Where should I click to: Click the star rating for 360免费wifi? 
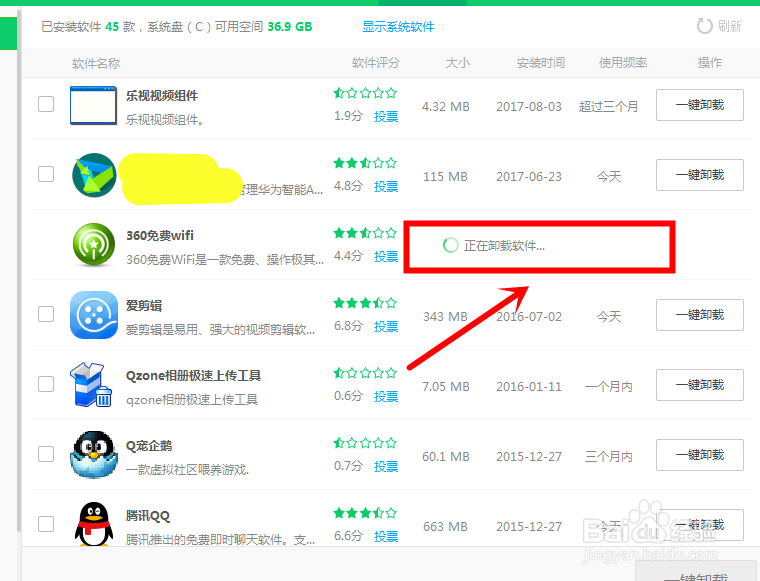(x=365, y=233)
